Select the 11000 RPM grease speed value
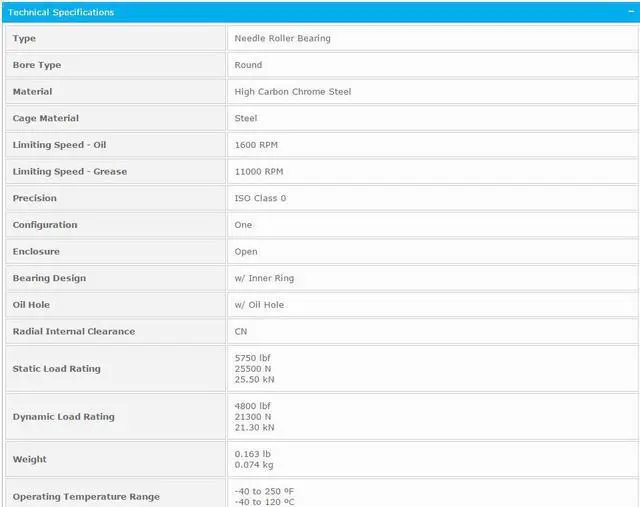Image resolution: width=640 pixels, height=507 pixels. coord(260,172)
